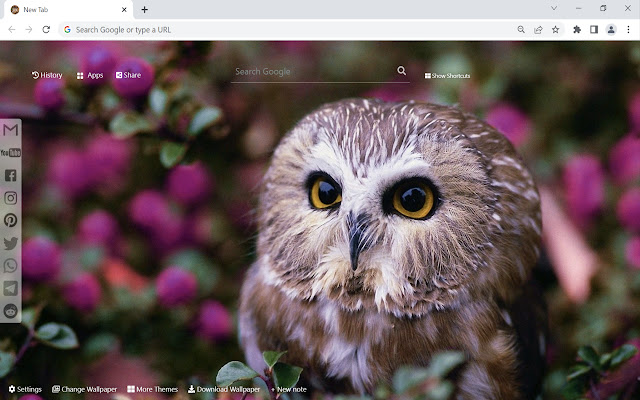Screen dimensions: 640x400
Task: Open History link
Action: tap(47, 75)
